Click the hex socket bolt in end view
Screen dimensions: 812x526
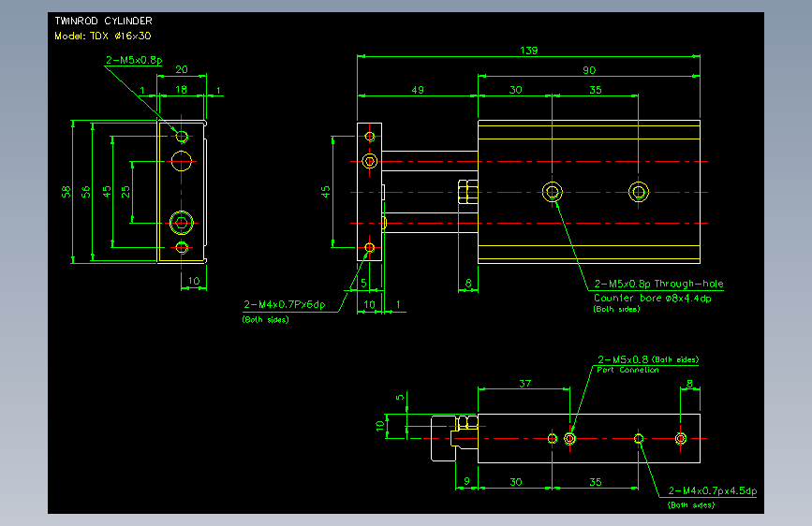182,223
